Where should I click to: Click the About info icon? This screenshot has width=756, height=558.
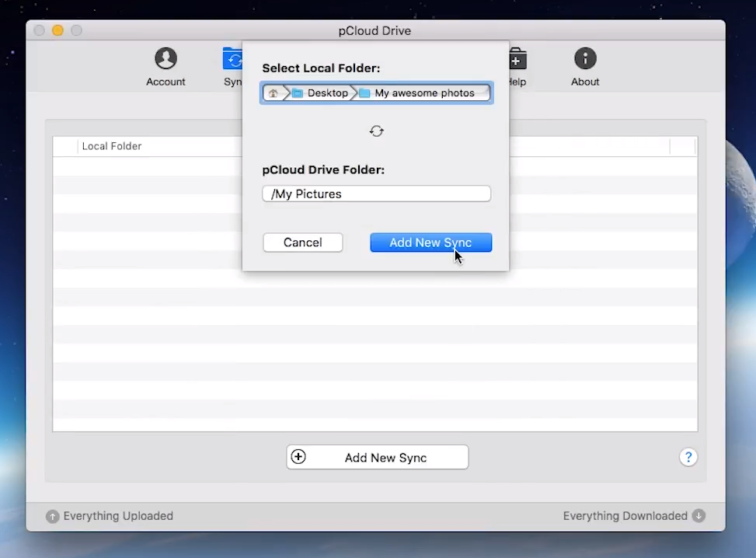click(x=585, y=58)
